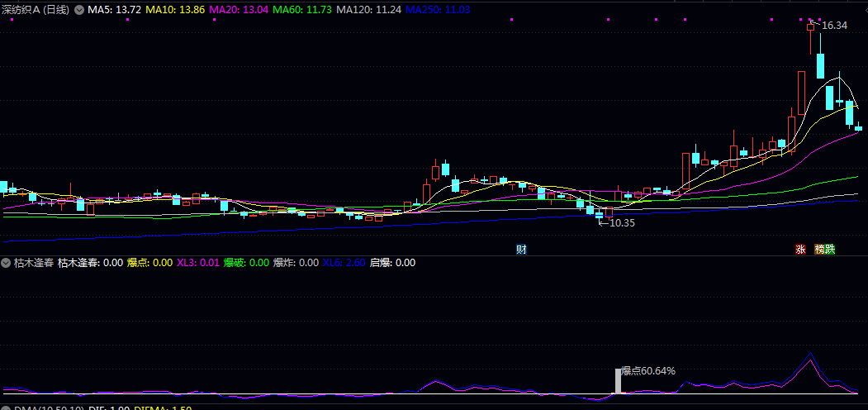The width and height of the screenshot is (868, 410).
Task: Select the MA120: 11.24 label
Action: 368,10
